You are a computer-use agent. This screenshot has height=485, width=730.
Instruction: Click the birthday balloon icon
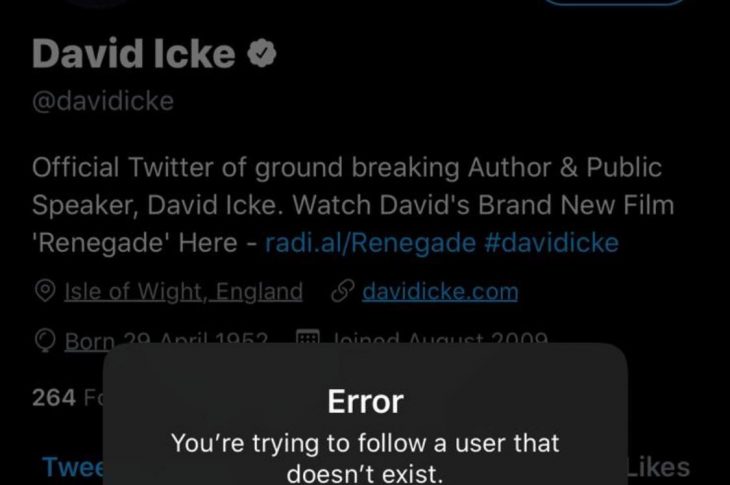click(x=45, y=340)
